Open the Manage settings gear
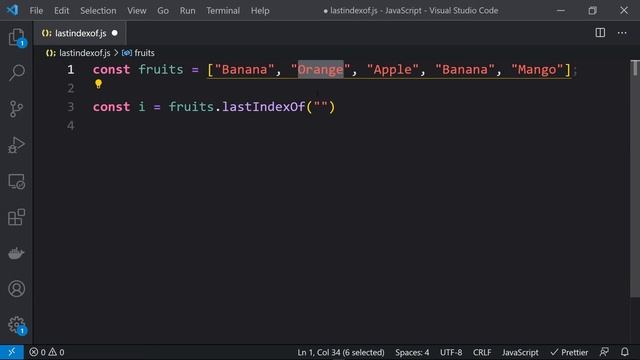The width and height of the screenshot is (640, 360). (16, 325)
